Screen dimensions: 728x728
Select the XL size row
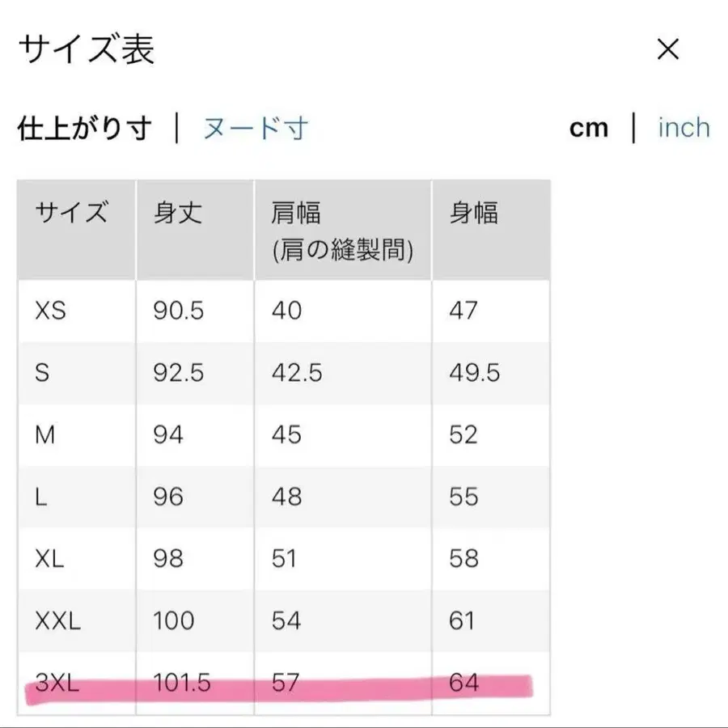pos(49,559)
